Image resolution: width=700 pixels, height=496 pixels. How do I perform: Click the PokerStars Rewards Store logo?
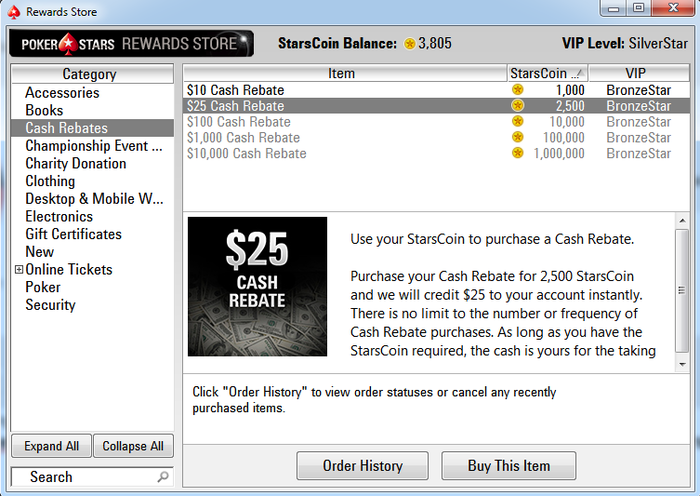[132, 44]
